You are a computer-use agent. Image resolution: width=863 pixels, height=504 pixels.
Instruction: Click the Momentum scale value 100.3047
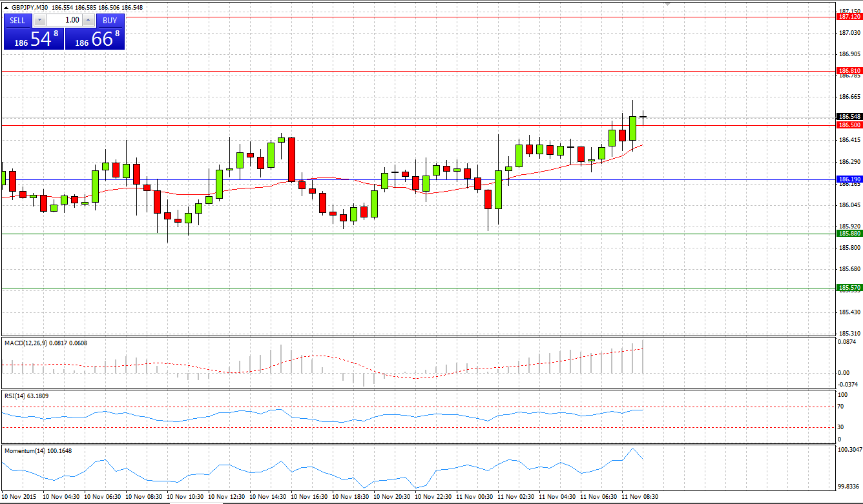coord(849,449)
